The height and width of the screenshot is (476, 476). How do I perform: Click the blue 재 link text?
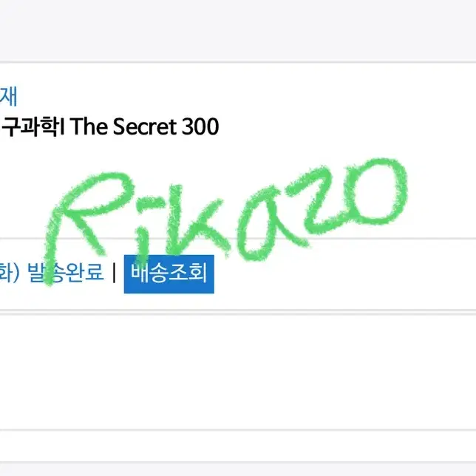8,96
